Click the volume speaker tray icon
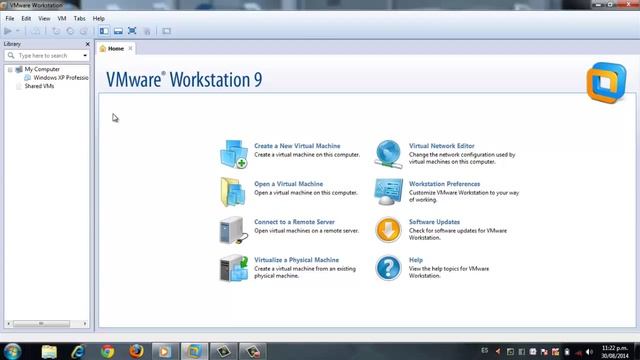This screenshot has height=360, width=640. coord(589,351)
